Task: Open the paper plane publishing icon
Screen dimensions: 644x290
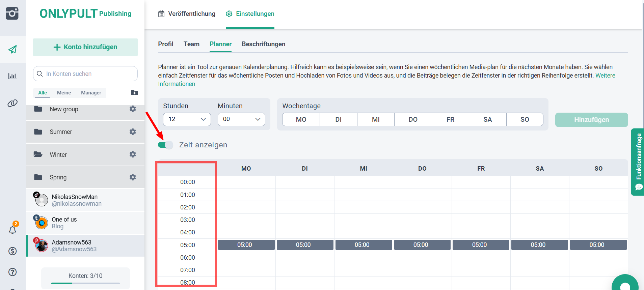Action: [12, 49]
